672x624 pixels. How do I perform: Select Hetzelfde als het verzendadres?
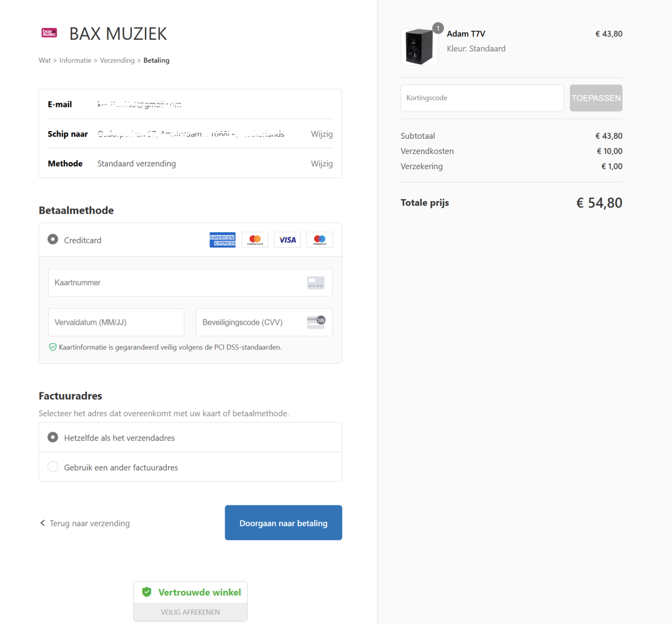[53, 437]
